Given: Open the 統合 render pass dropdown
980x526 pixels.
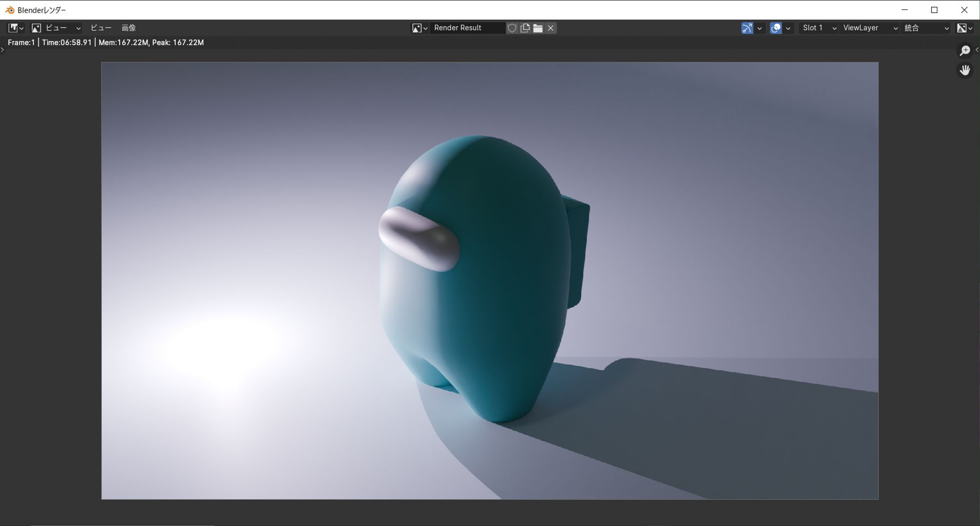Looking at the screenshot, I should coord(926,28).
